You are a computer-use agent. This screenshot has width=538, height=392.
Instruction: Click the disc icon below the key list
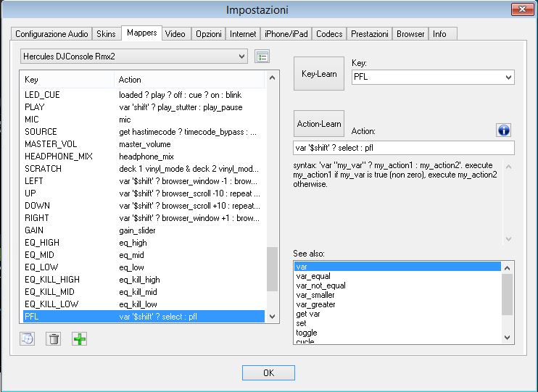coord(28,338)
